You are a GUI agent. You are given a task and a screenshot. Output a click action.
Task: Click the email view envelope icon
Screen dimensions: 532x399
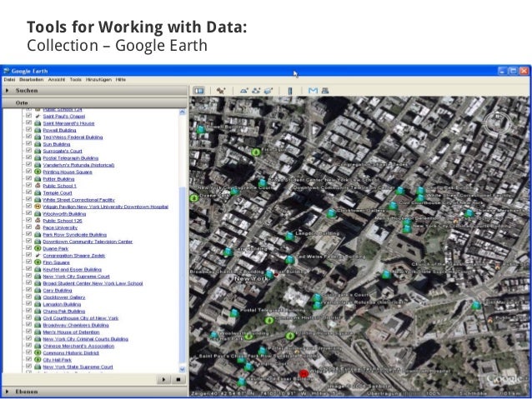313,91
